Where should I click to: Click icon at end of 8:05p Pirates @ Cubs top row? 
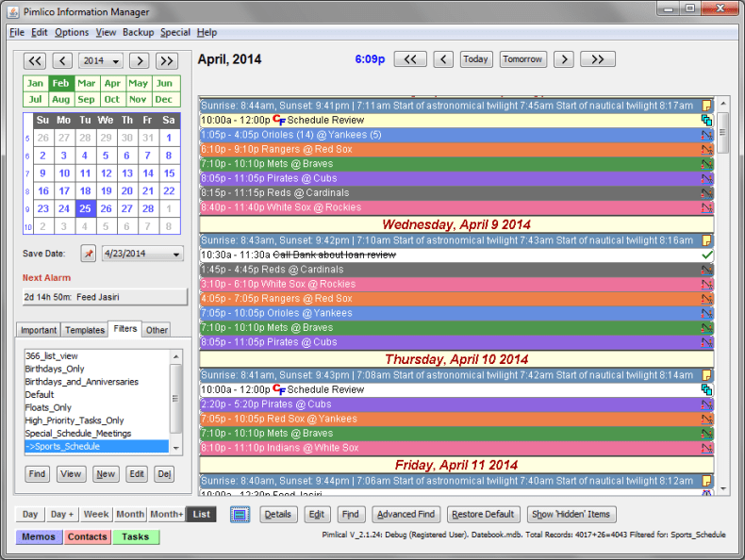tap(706, 178)
